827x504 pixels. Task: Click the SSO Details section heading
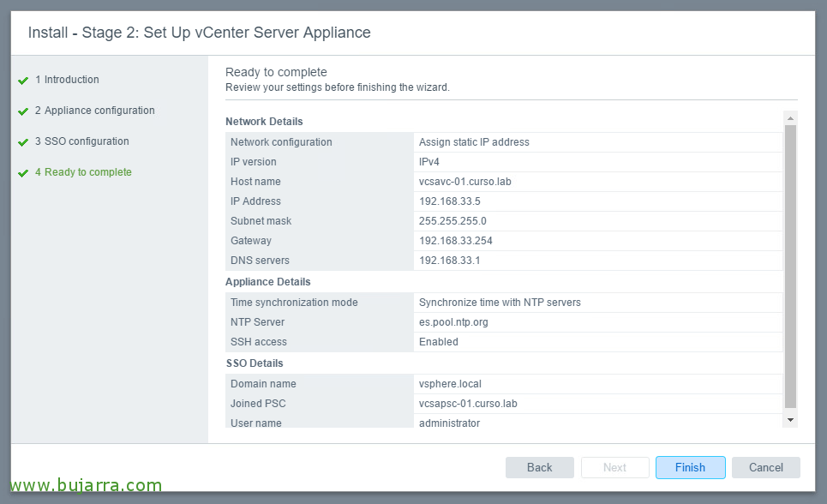[255, 363]
